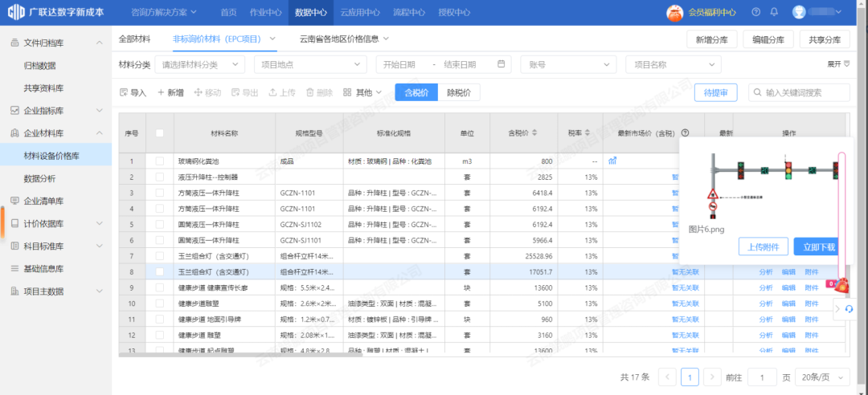
Task: Click the headset customer service icon
Action: point(849,309)
